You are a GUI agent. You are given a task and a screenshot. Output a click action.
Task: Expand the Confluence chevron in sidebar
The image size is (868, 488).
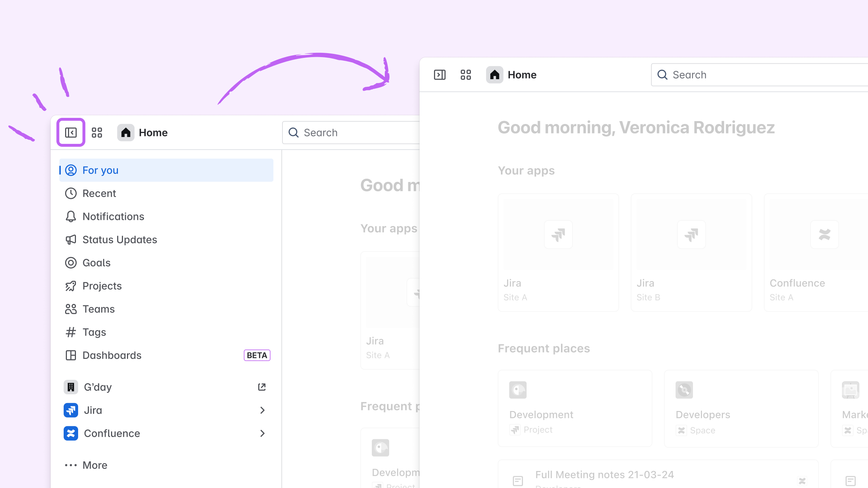[263, 433]
